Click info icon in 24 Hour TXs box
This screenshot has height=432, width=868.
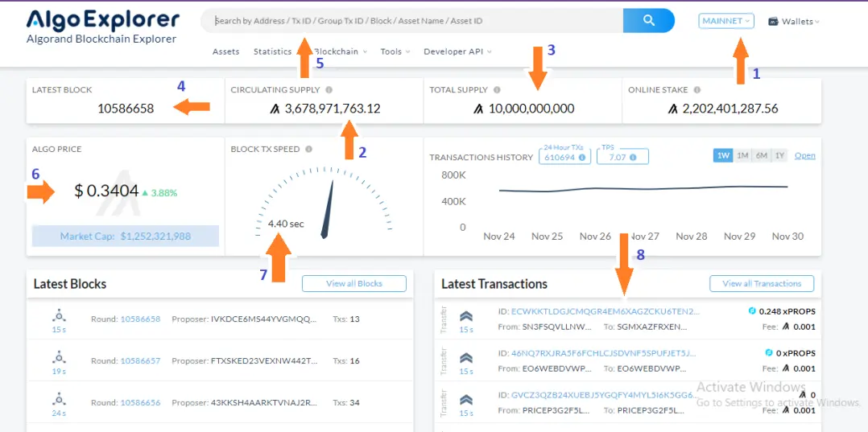tap(582, 158)
